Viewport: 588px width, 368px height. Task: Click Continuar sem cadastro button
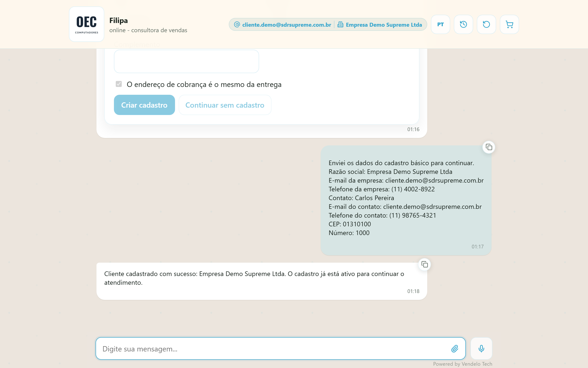[x=225, y=105]
